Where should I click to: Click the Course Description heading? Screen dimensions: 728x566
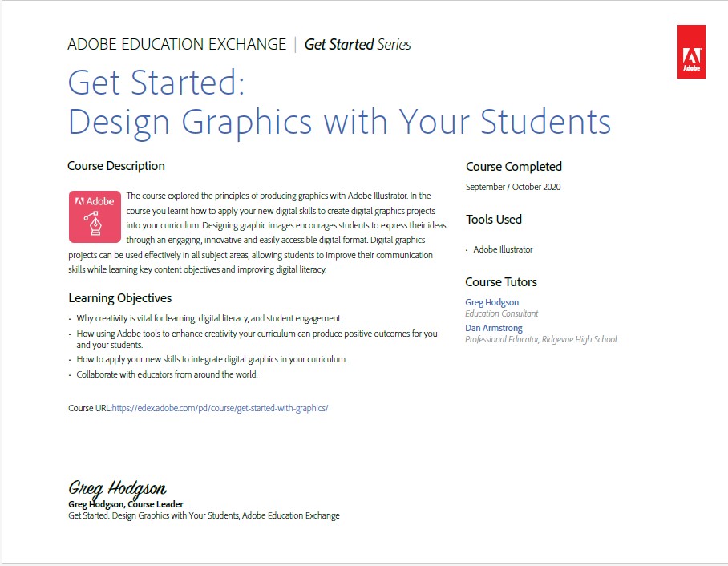pyautogui.click(x=116, y=166)
